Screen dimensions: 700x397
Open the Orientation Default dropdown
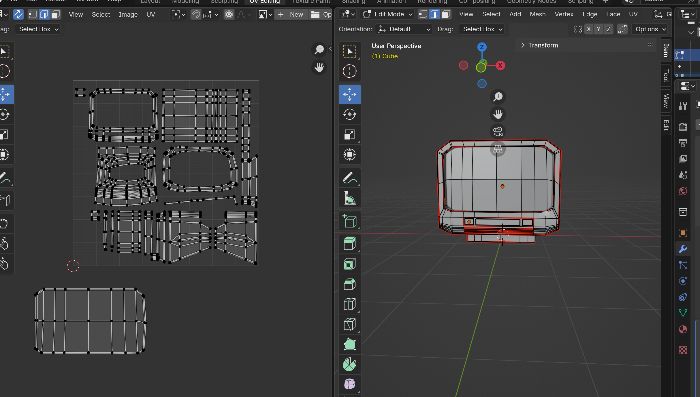(404, 29)
